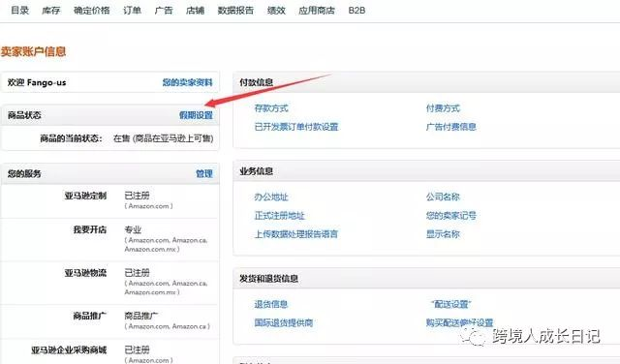The image size is (620, 364).
Task: Open 公司名称 link
Action: 443,197
